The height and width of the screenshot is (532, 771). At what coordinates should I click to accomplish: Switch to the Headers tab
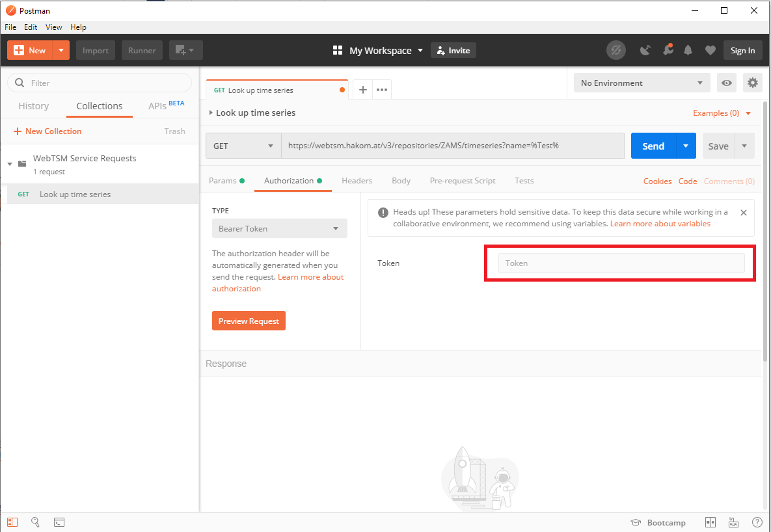[x=357, y=181]
